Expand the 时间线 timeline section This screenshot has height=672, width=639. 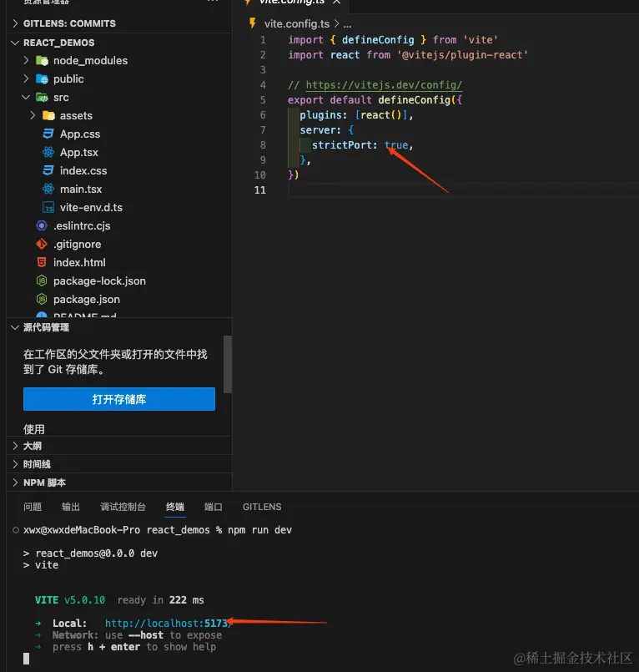click(15, 464)
